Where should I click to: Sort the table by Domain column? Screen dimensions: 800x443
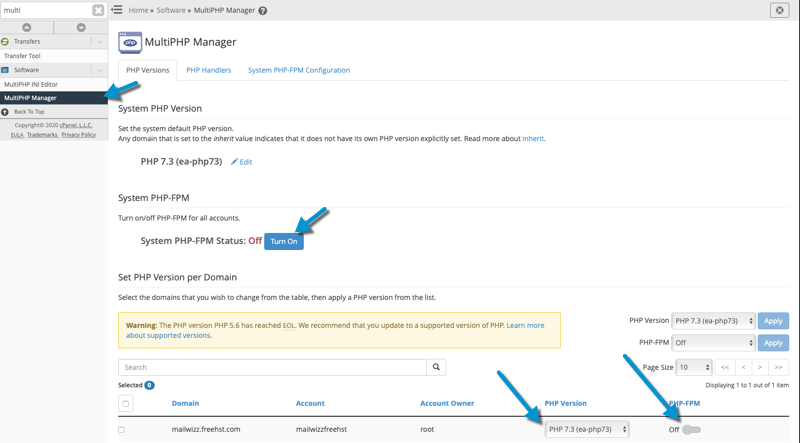pyautogui.click(x=185, y=403)
